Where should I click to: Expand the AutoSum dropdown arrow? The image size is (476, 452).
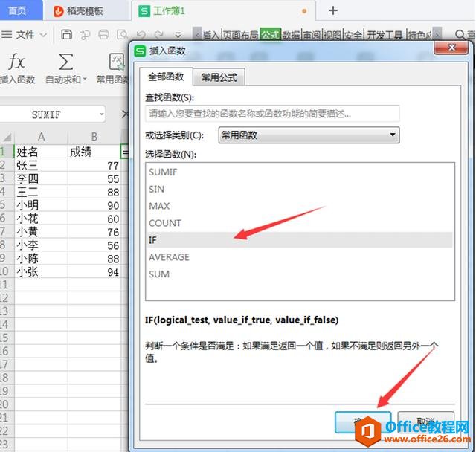coord(85,80)
